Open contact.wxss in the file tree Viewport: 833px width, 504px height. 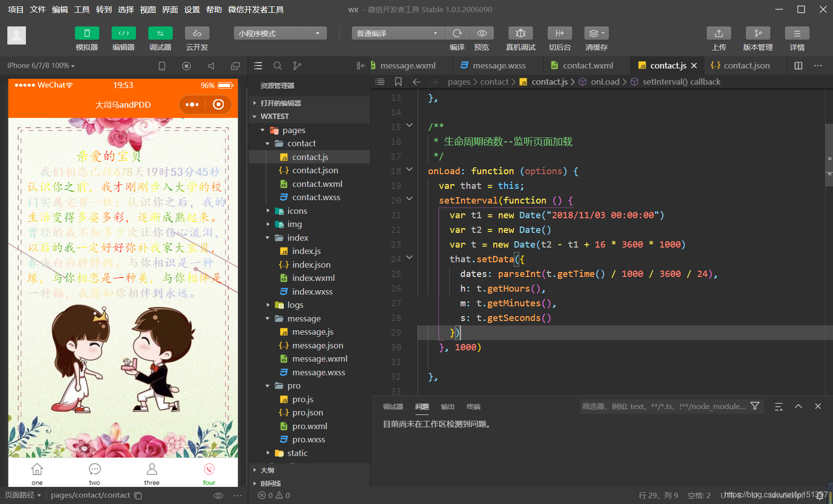point(309,197)
